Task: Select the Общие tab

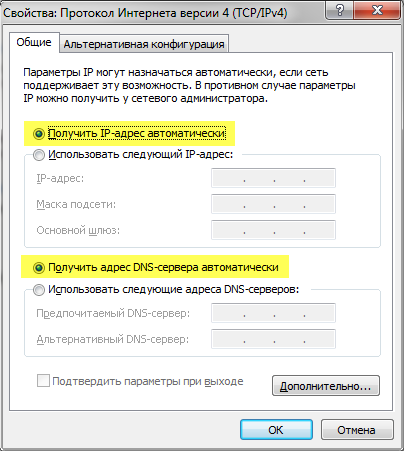Action: (x=34, y=42)
